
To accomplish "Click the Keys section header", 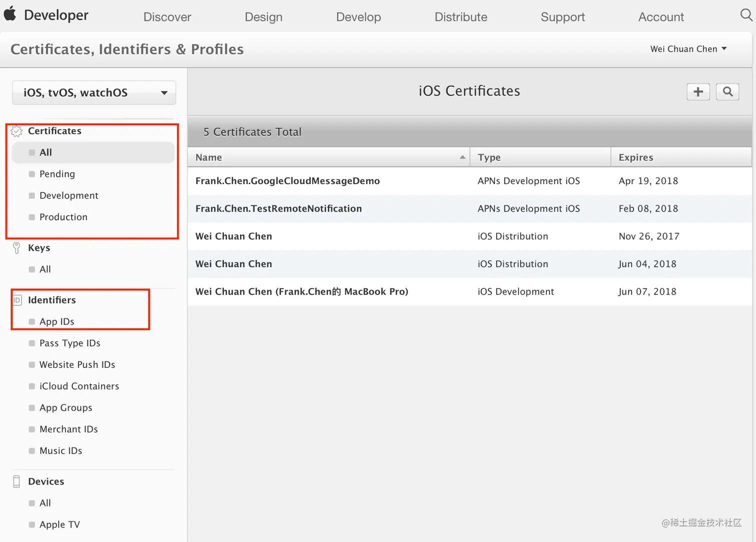I will pyautogui.click(x=39, y=248).
